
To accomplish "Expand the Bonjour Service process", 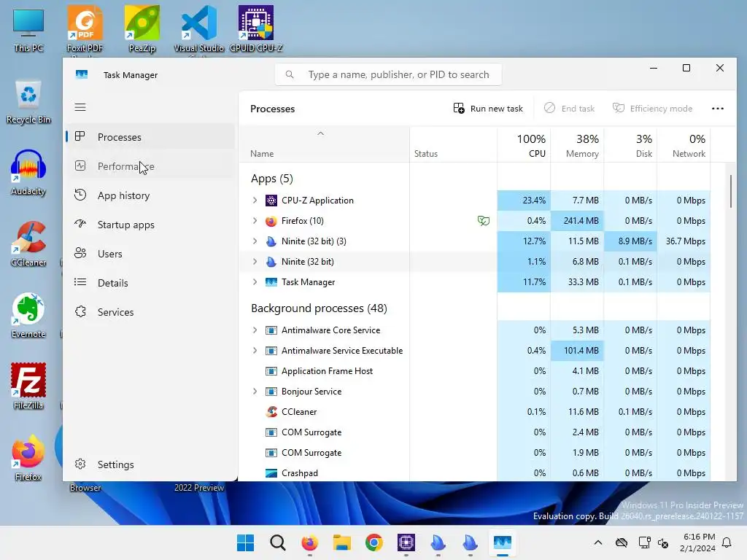I will point(255,392).
